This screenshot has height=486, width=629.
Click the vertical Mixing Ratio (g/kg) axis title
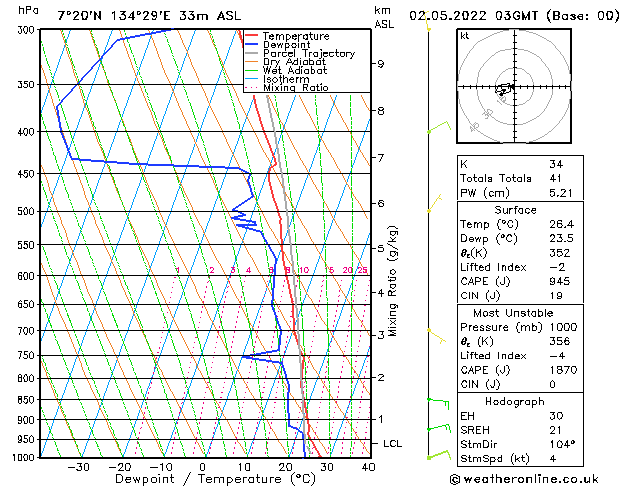(392, 281)
